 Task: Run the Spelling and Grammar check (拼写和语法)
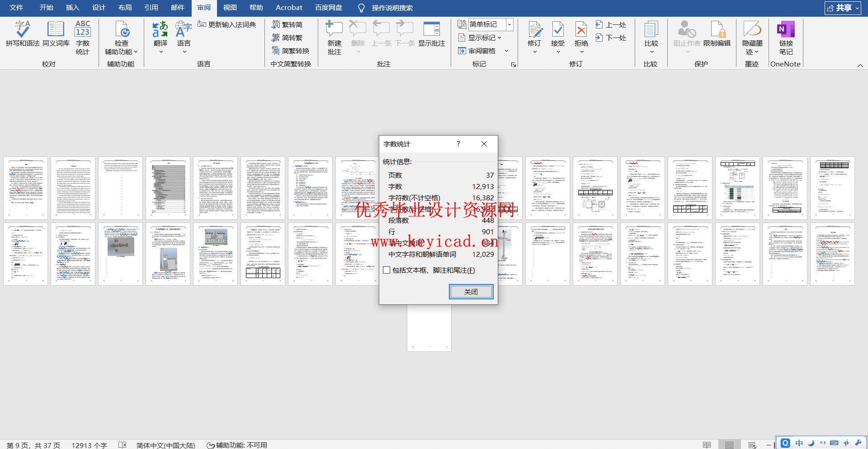[23, 34]
